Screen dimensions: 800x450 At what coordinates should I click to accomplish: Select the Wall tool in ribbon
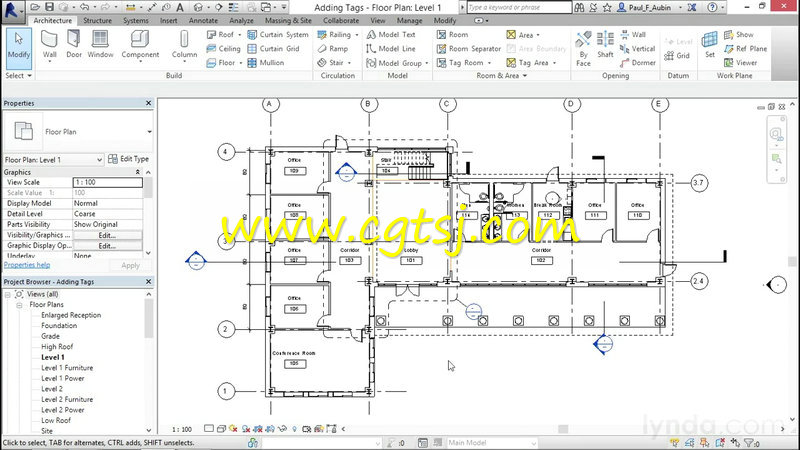tap(49, 45)
